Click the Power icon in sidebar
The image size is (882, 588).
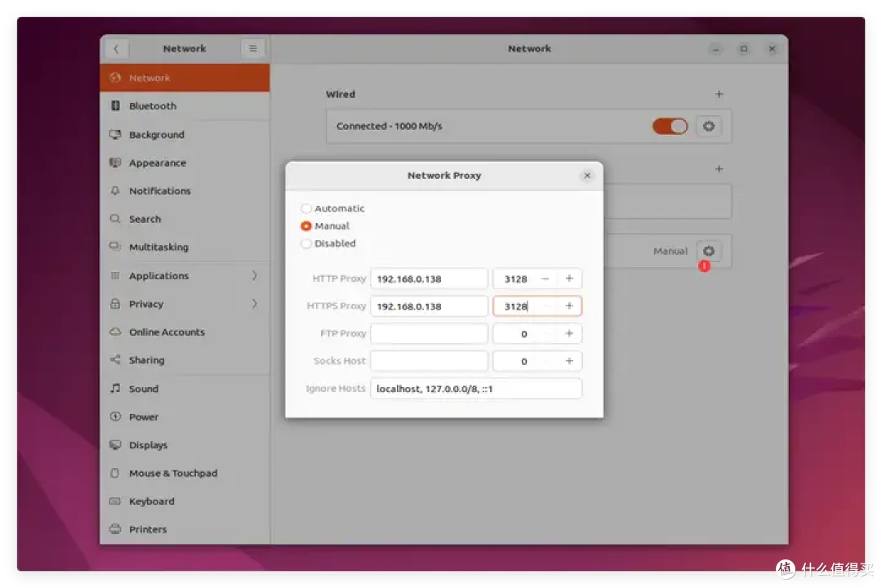click(115, 416)
